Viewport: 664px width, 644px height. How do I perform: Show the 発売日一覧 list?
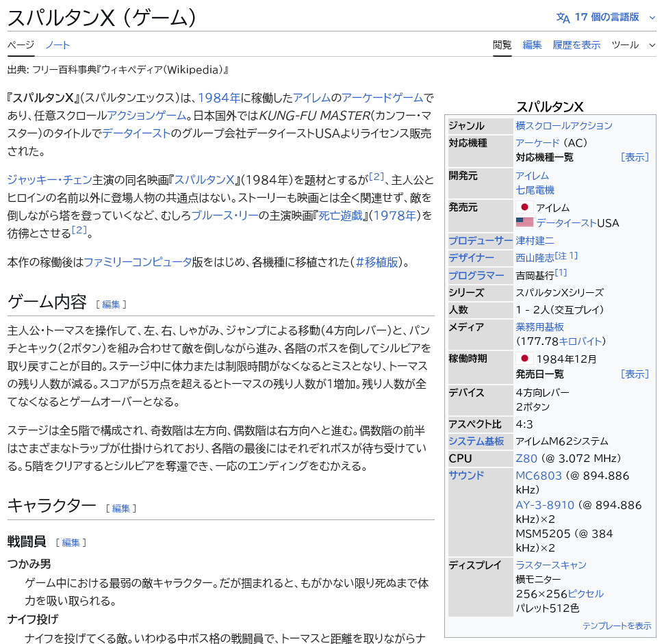coord(635,374)
